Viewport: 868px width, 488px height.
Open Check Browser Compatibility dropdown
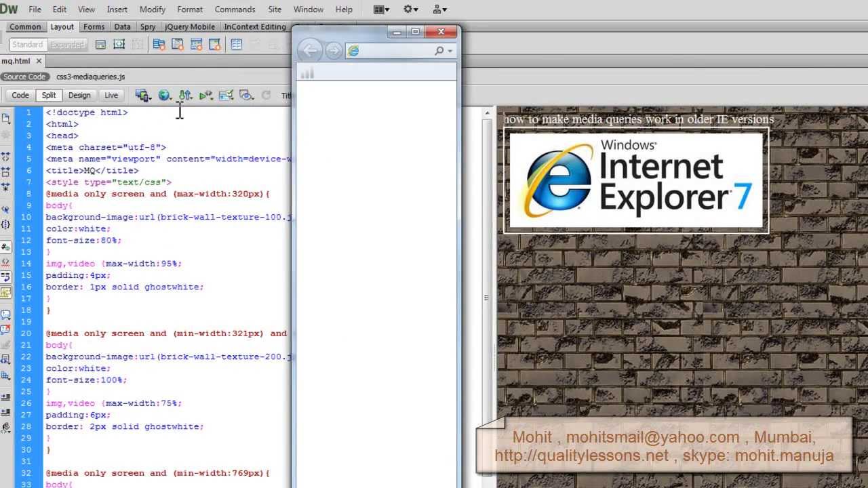[x=226, y=96]
